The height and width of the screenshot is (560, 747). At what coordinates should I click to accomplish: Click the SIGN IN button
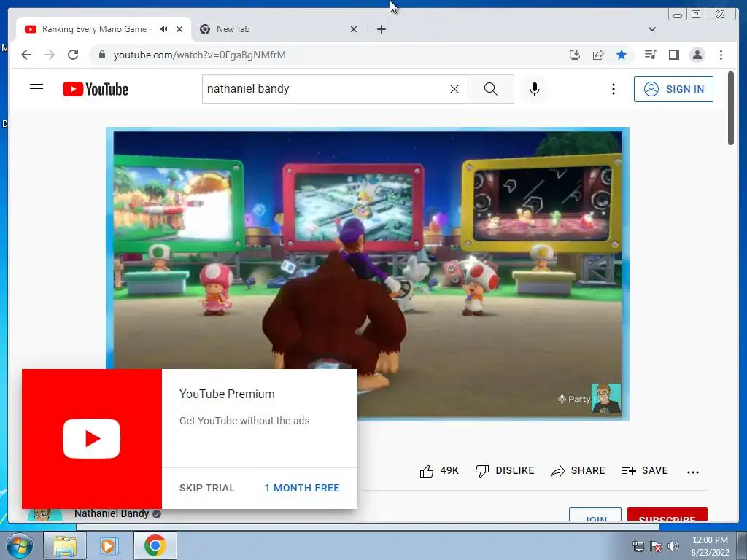[x=673, y=89]
